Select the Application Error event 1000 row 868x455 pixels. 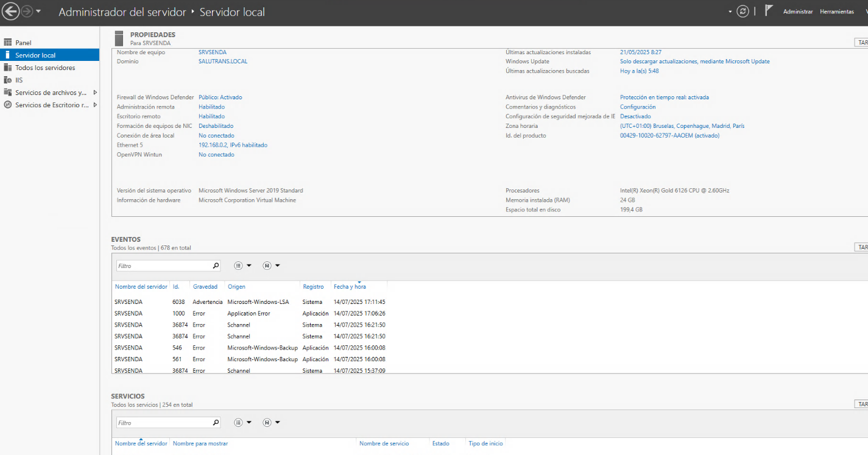click(250, 314)
